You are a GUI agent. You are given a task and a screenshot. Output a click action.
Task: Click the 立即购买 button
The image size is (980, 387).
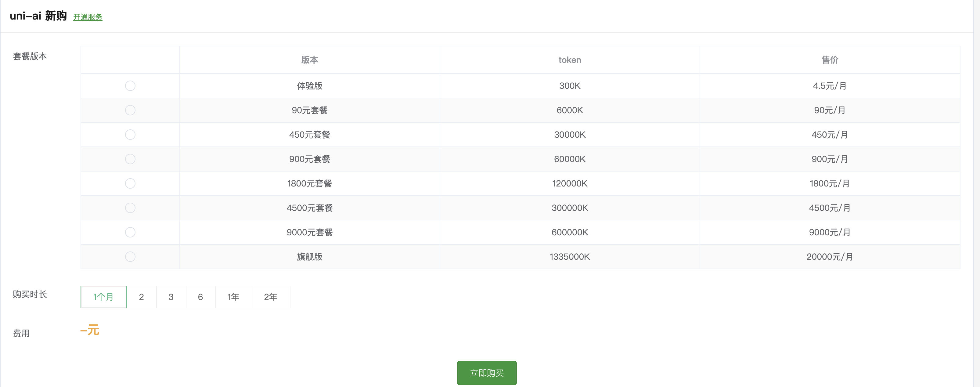click(487, 373)
